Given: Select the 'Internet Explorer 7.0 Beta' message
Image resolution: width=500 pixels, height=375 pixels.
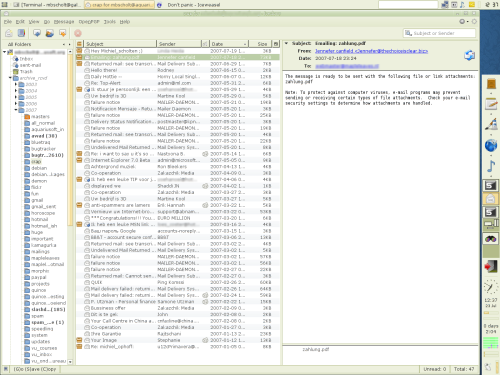Looking at the screenshot, I should click(178, 160).
